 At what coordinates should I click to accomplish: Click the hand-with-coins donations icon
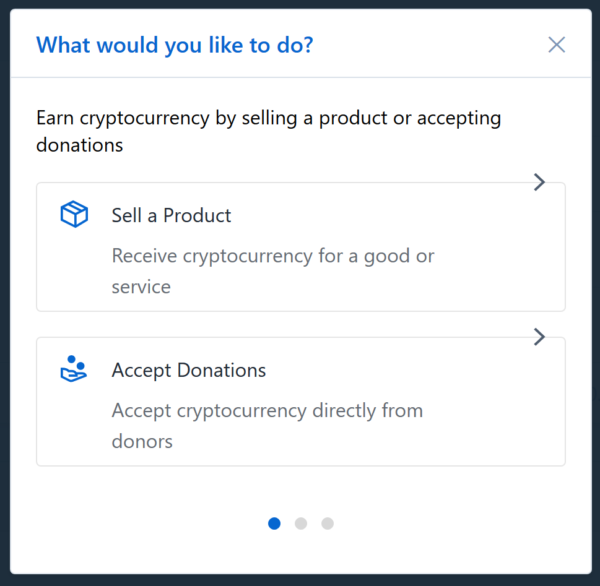74,369
